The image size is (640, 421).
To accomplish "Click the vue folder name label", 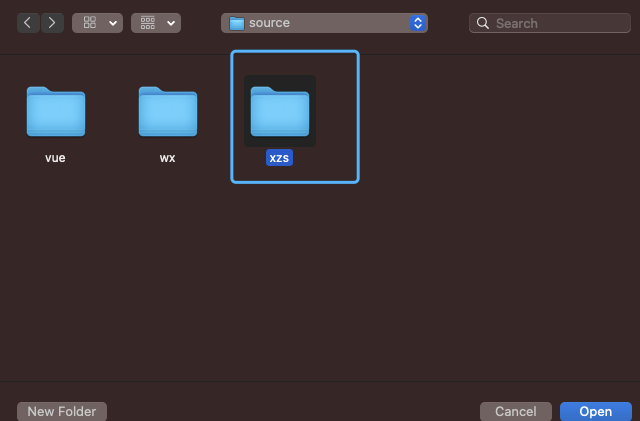I will coord(55,158).
